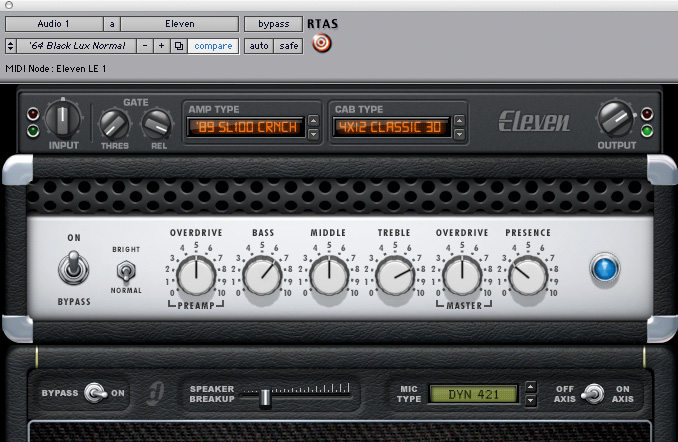Open the 4X12 CLASSIC 30 cab type display
The image size is (678, 442).
pos(392,127)
